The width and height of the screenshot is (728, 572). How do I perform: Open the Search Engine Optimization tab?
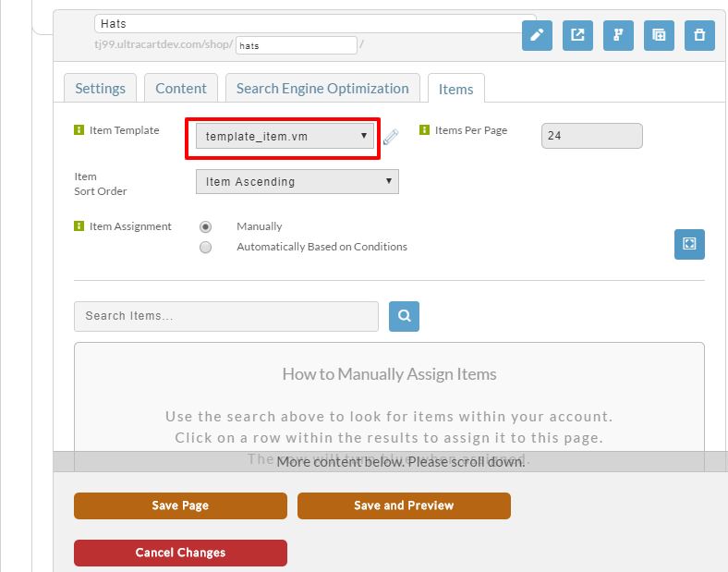pos(322,88)
